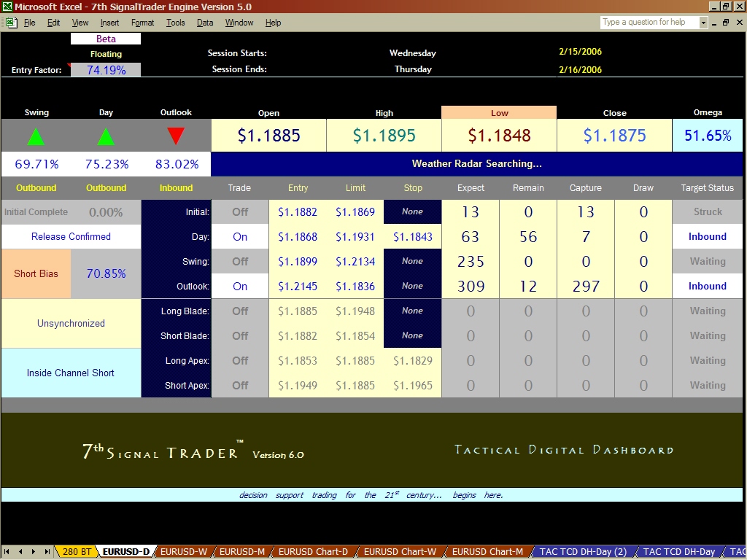The image size is (747, 560).
Task: Select the Beta cell at the top
Action: tap(106, 39)
